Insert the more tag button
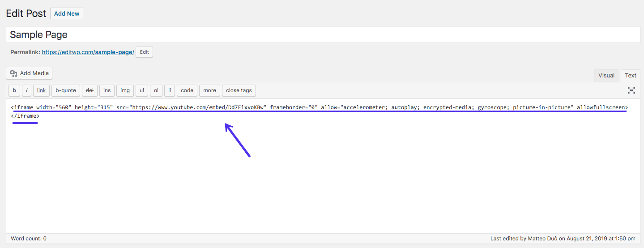 click(209, 90)
